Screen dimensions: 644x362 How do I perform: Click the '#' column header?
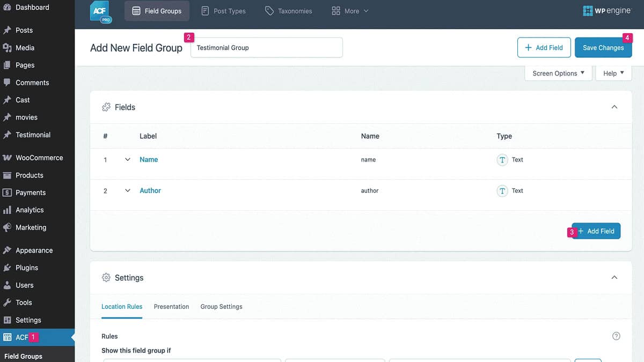[105, 136]
